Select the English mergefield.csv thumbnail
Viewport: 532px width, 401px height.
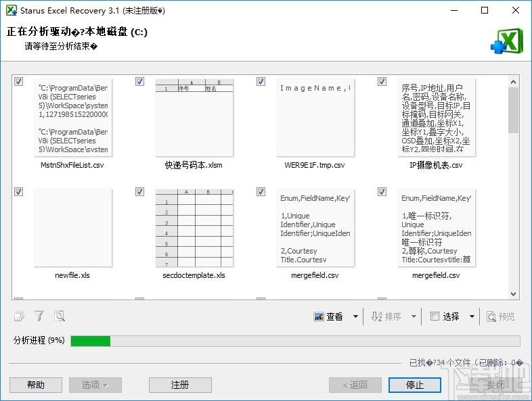point(315,228)
